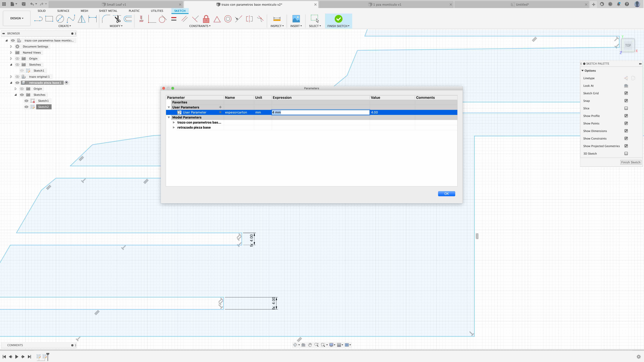Click the Measure tool icon
644x362 pixels.
pyautogui.click(x=277, y=19)
